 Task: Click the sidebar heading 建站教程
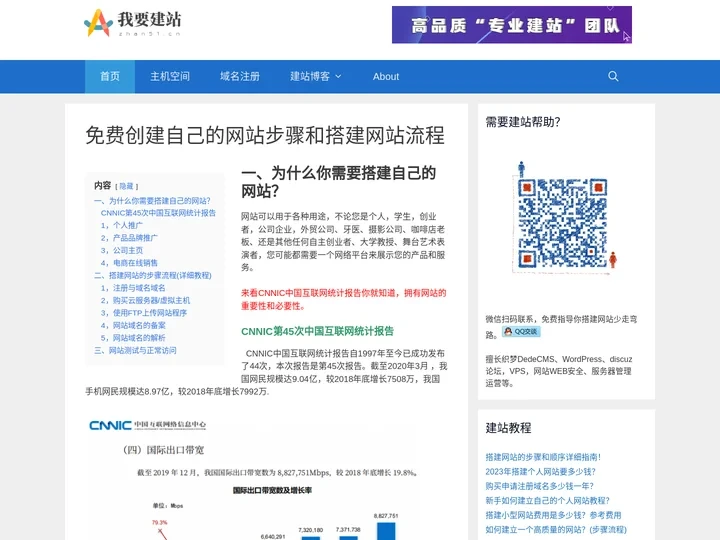[x=508, y=428]
